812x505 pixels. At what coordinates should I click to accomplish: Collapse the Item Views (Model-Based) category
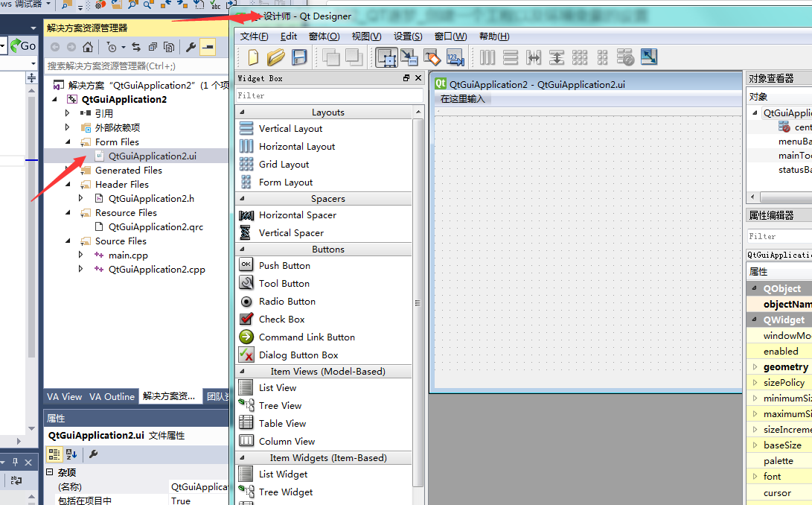pos(242,371)
